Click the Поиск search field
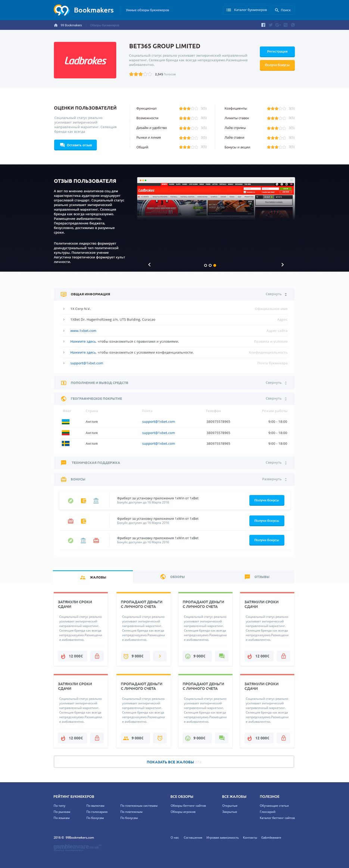The height and width of the screenshot is (868, 349). point(283,10)
